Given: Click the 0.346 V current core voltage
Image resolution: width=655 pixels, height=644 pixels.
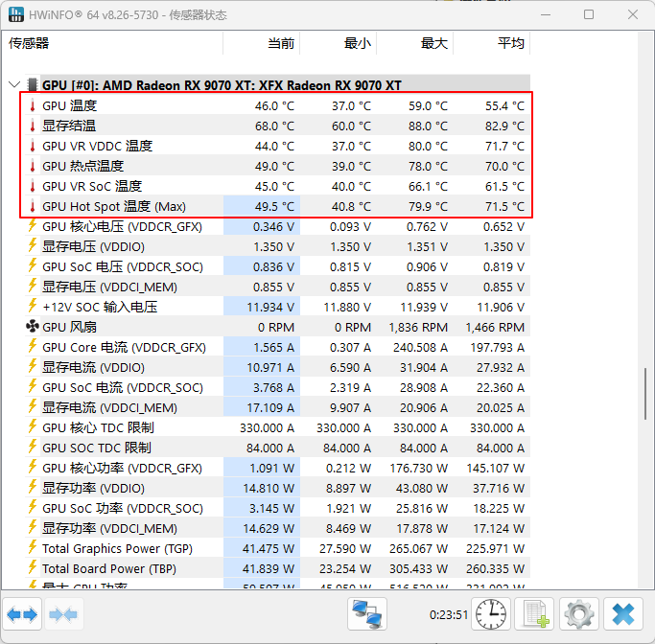Looking at the screenshot, I should pos(273,226).
